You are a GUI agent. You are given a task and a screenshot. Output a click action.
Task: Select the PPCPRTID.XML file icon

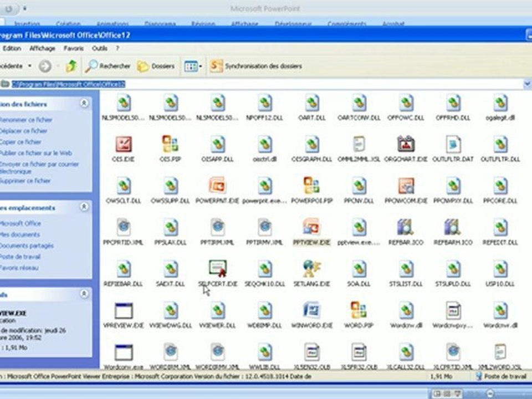pyautogui.click(x=123, y=227)
